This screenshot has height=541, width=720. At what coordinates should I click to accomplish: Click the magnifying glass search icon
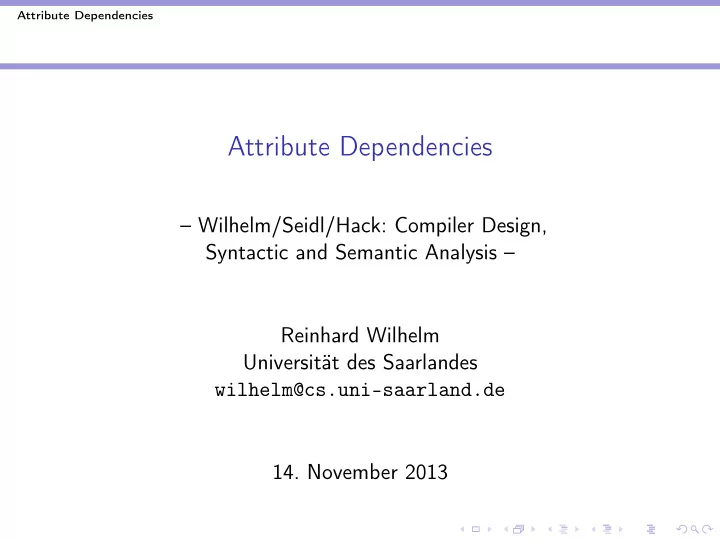pyautogui.click(x=695, y=529)
